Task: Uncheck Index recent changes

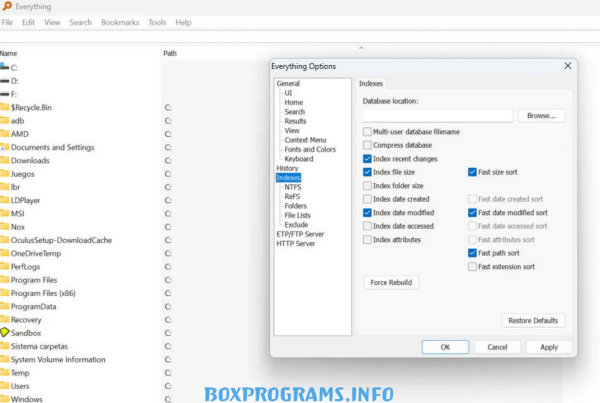Action: coord(367,158)
